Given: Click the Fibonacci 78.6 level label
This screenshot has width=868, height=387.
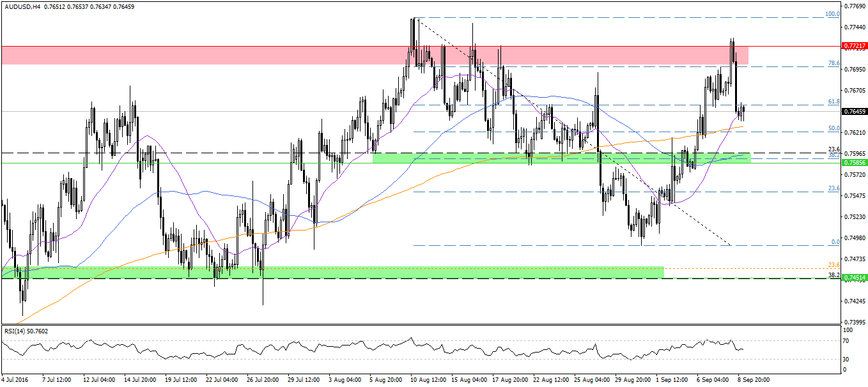Looking at the screenshot, I should 833,63.
